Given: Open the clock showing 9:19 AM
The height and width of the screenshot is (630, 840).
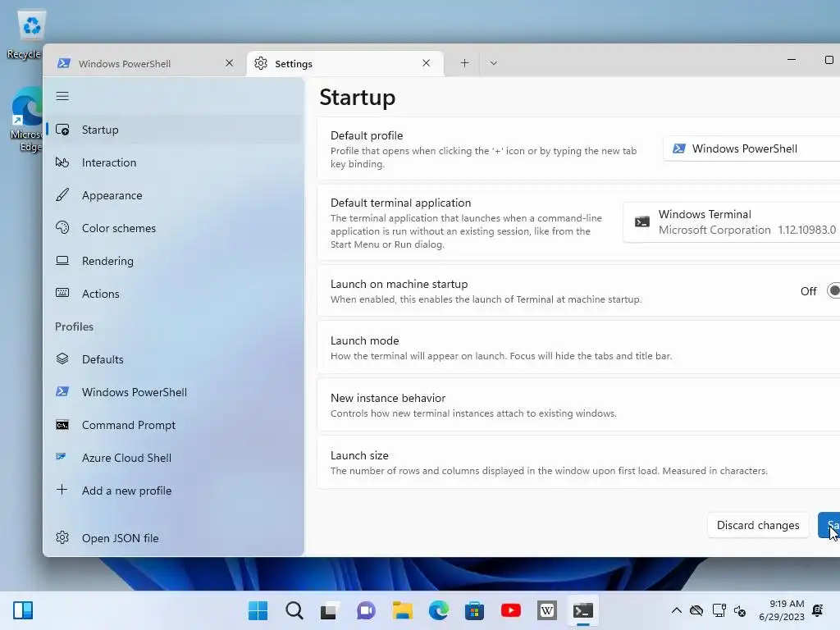Looking at the screenshot, I should point(782,610).
